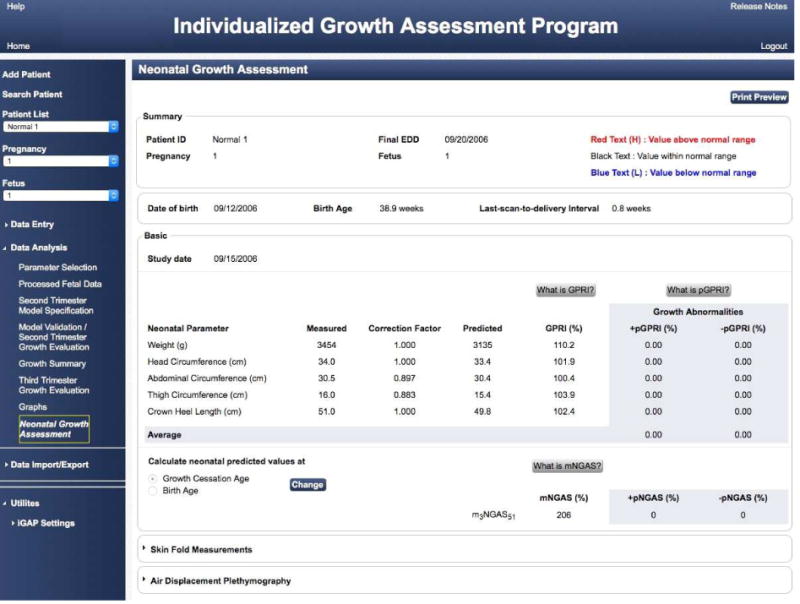Collapse the Data Analysis menu group
Image resolution: width=800 pixels, height=604 pixels.
(x=38, y=247)
